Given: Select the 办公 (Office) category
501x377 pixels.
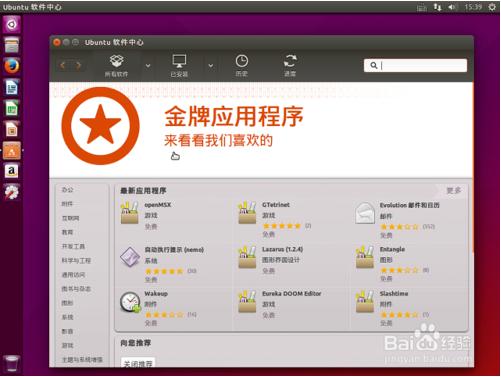Looking at the screenshot, I should (x=67, y=190).
